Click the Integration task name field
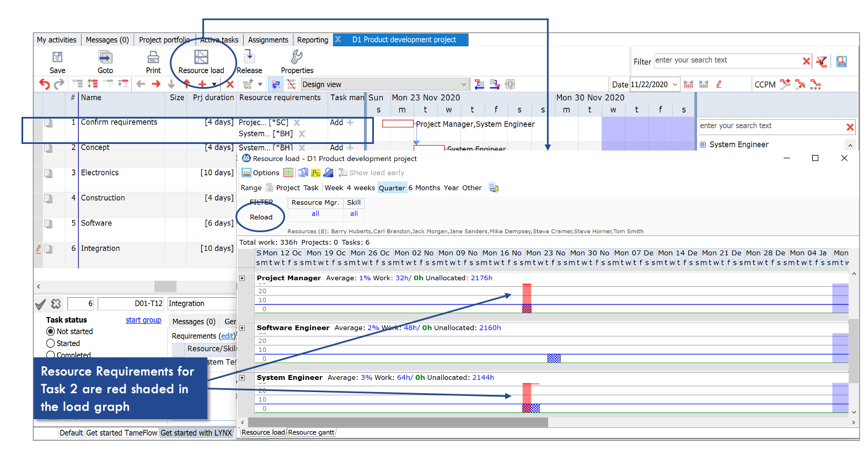 pos(202,304)
